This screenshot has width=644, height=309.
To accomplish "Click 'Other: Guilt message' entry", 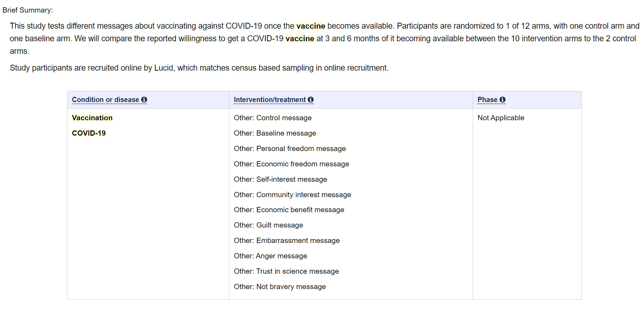I will [x=268, y=225].
